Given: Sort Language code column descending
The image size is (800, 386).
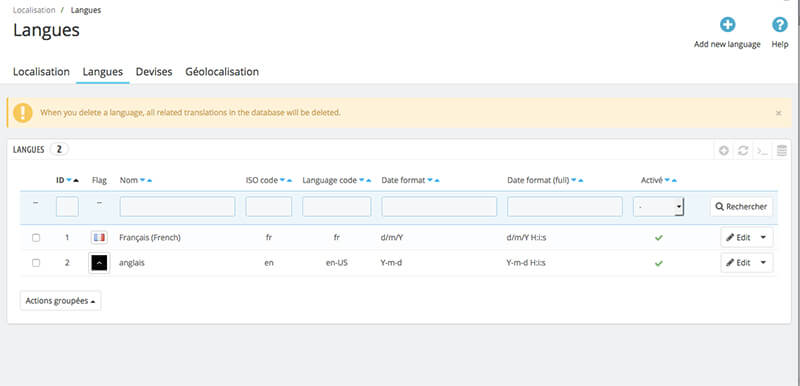Looking at the screenshot, I should tap(362, 181).
